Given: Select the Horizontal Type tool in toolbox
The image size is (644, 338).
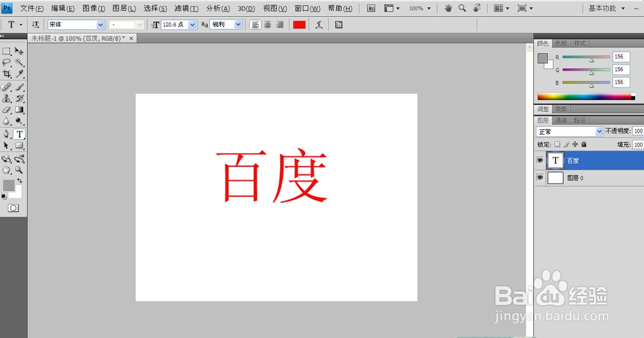Looking at the screenshot, I should [x=19, y=135].
